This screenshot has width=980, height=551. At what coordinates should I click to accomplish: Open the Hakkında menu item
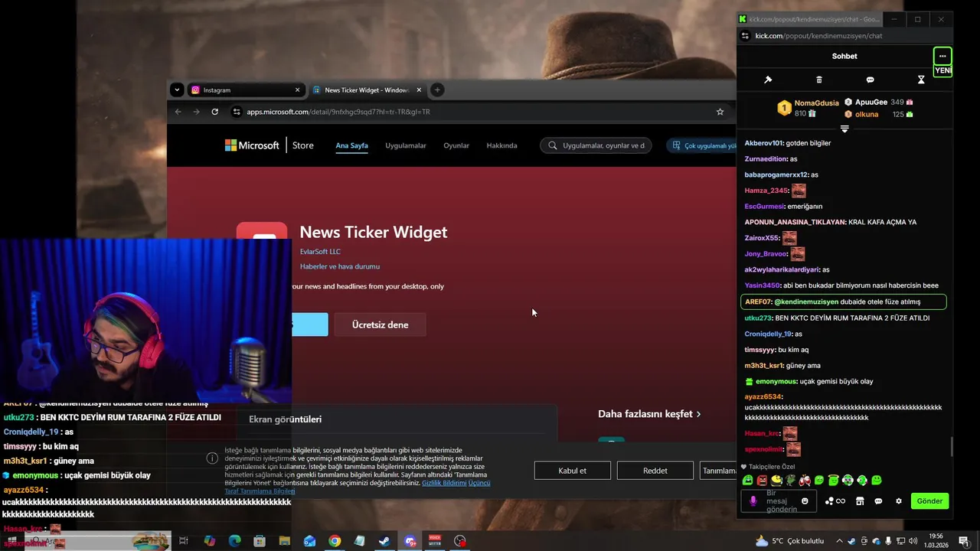501,145
